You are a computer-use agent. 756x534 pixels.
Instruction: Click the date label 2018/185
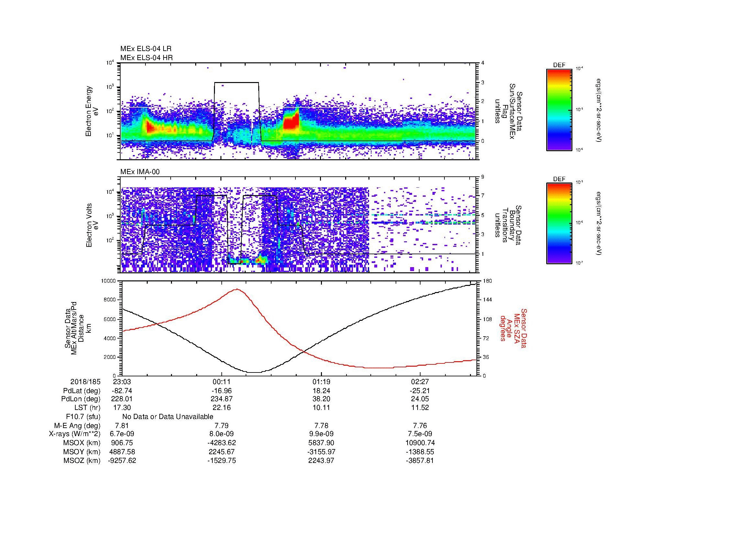[85, 382]
